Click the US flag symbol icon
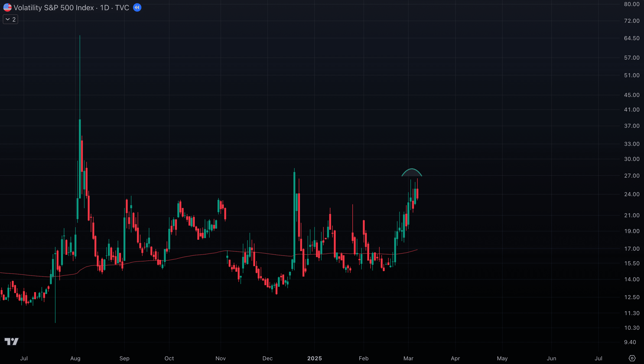The image size is (644, 364). 7,7
